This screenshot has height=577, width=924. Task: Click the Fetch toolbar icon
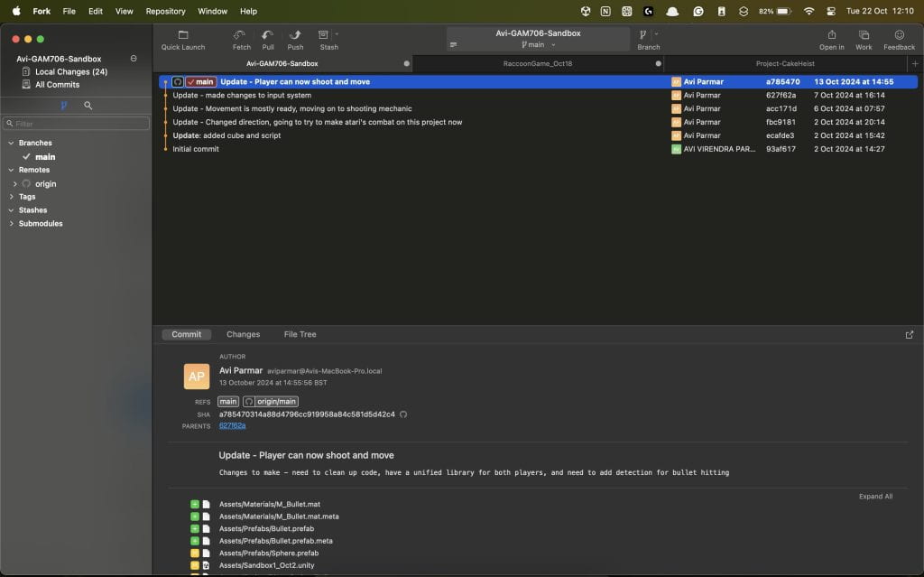241,35
